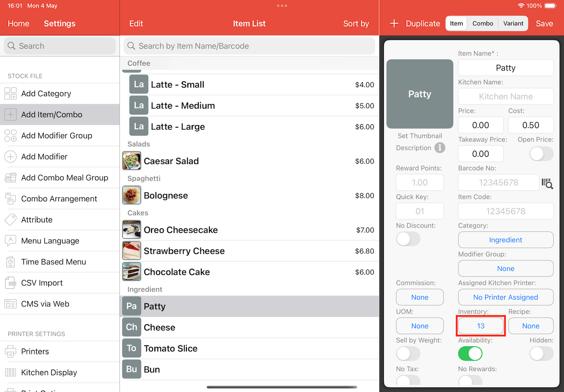Tap the Chocolate Cake thumbnail
564x392 pixels.
coord(131,272)
